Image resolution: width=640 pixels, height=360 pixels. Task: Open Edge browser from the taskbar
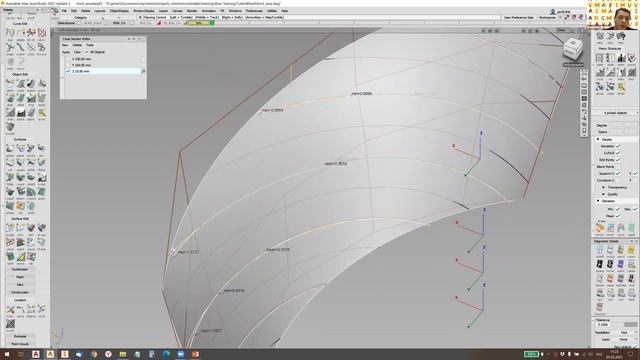point(166,354)
